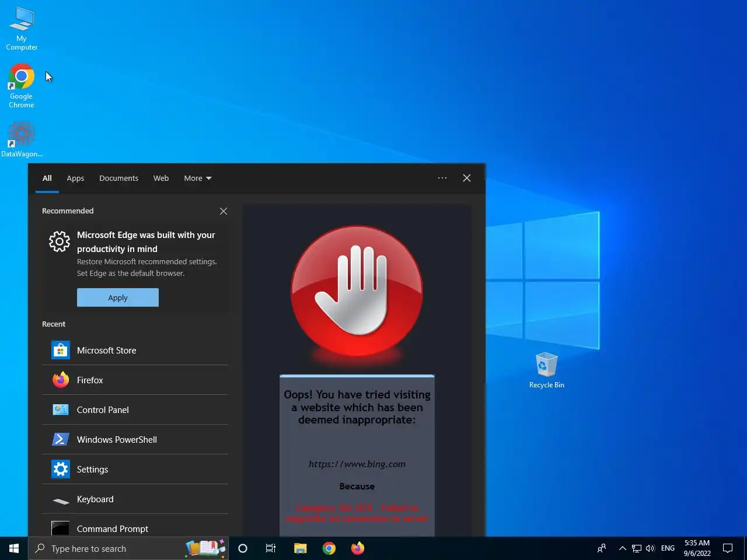Expand the More dropdown in search
Screen dimensions: 747x560
pos(198,178)
